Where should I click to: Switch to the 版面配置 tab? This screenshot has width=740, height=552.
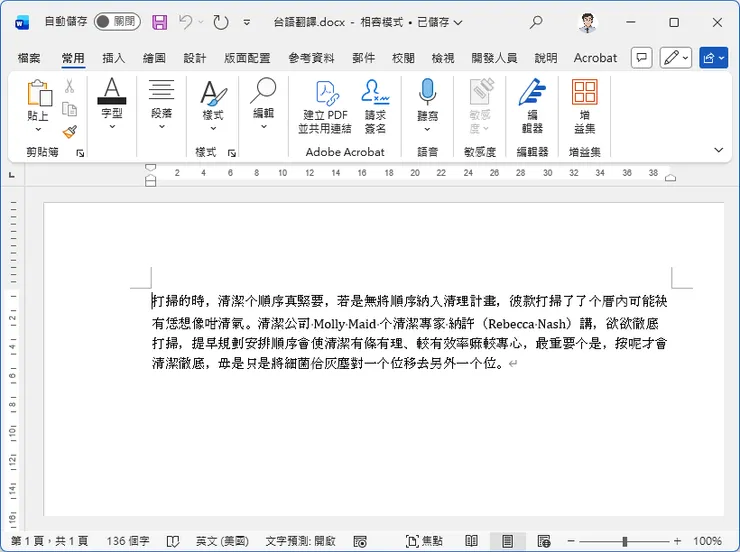coord(247,58)
